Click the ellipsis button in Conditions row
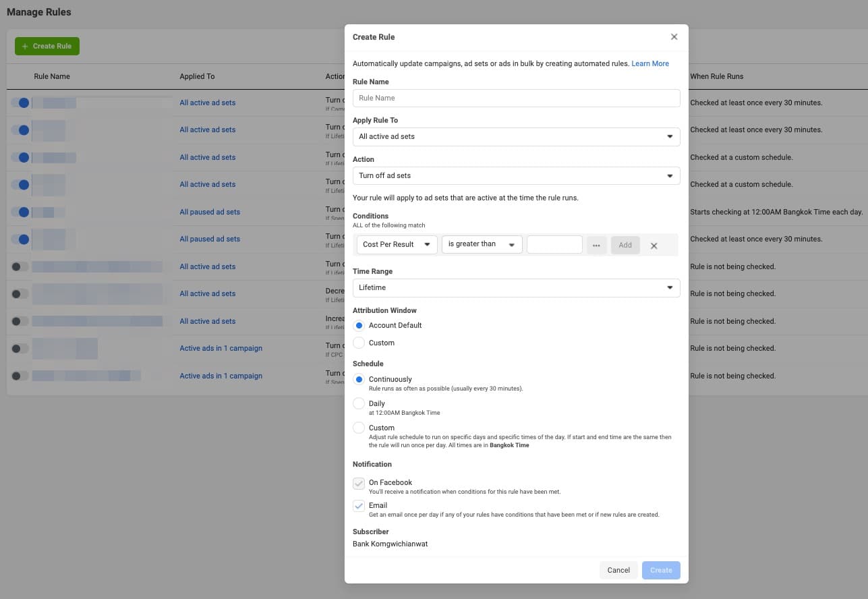The height and width of the screenshot is (599, 868). coord(596,245)
